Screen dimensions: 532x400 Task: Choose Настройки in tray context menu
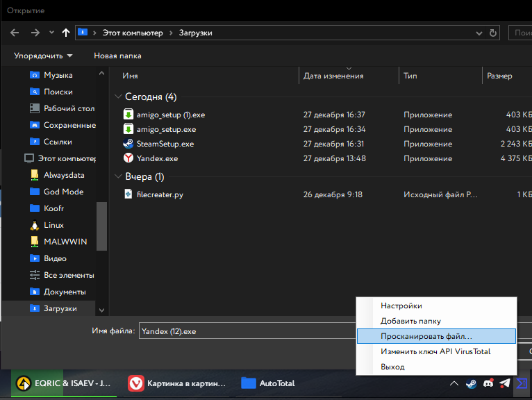point(436,306)
